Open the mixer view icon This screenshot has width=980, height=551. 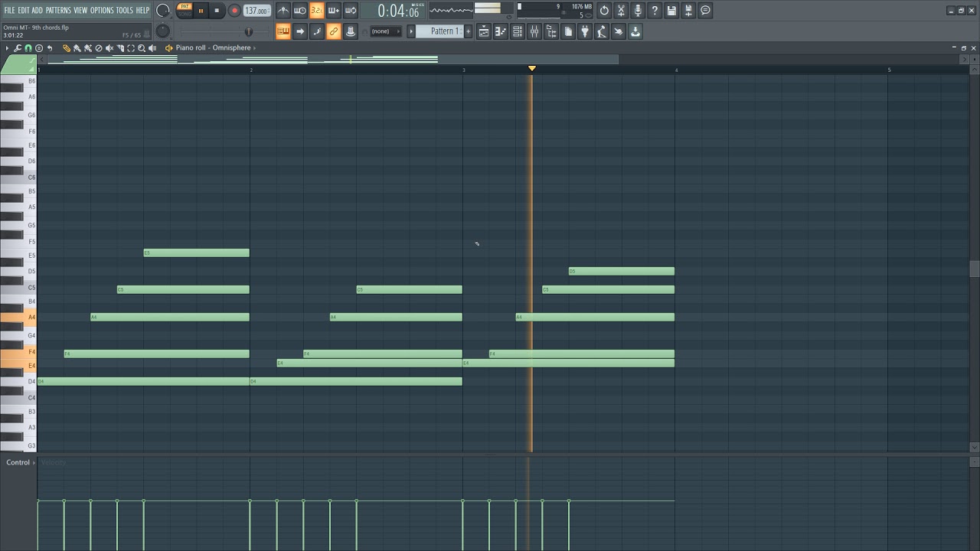(x=534, y=31)
